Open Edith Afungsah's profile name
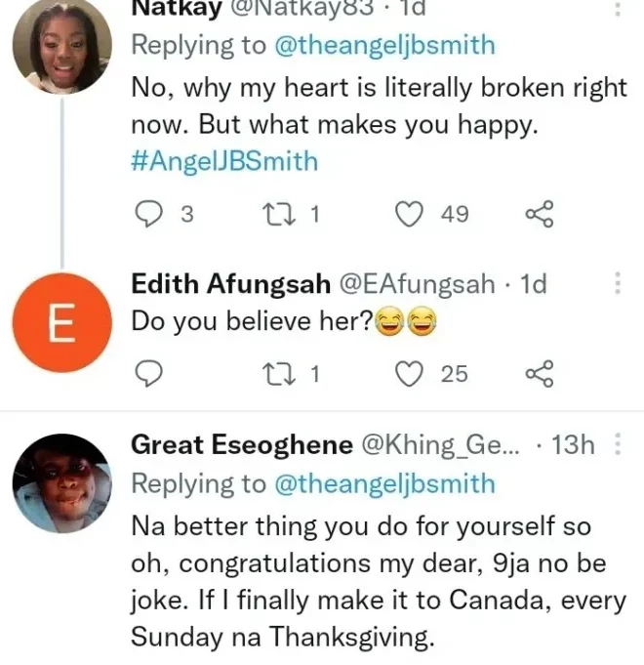This screenshot has width=644, height=665. click(229, 284)
